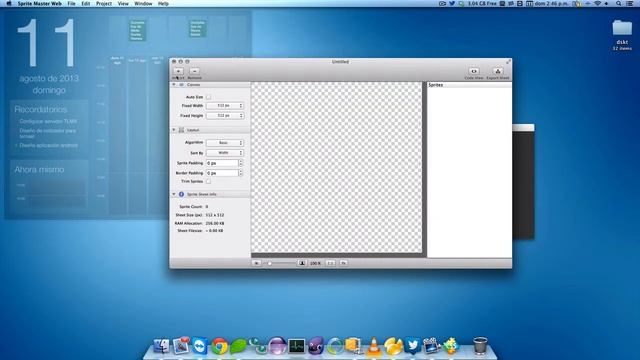The height and width of the screenshot is (360, 640).
Task: Open the dskt folder on the desktop
Action: (622, 29)
